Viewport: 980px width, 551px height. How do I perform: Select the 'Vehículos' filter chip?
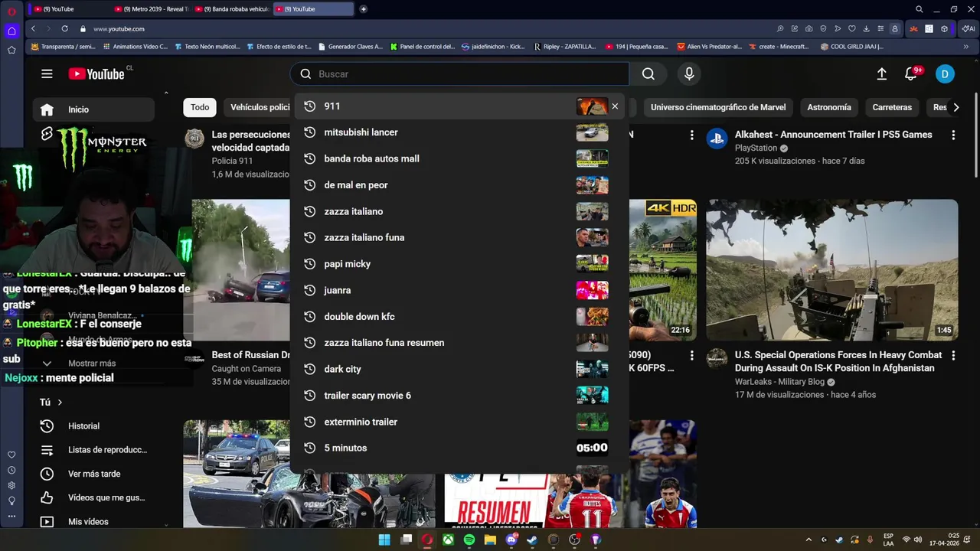tap(257, 108)
